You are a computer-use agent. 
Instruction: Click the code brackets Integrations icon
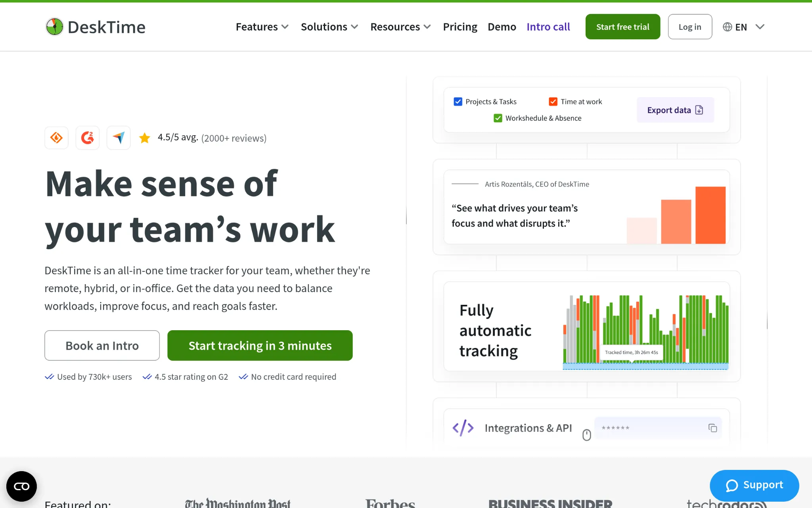(x=463, y=428)
